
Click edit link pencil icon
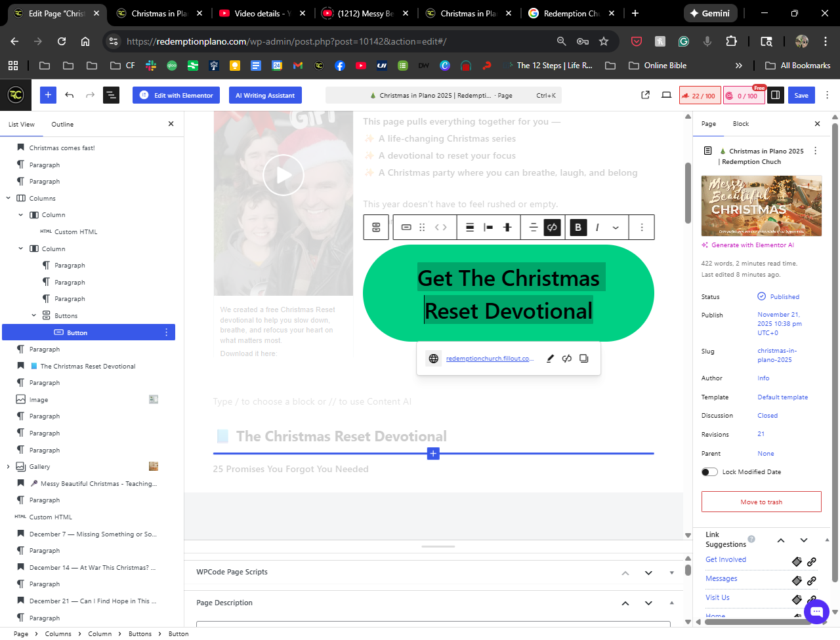tap(550, 359)
